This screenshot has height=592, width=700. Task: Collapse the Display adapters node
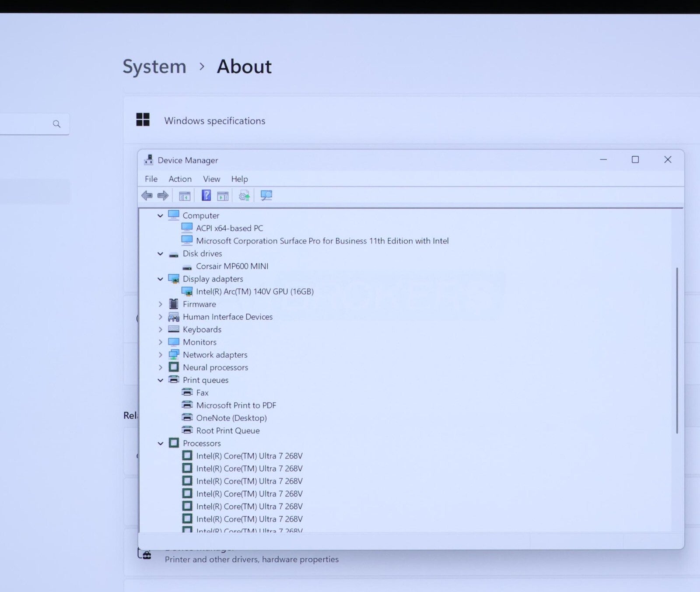pyautogui.click(x=160, y=279)
